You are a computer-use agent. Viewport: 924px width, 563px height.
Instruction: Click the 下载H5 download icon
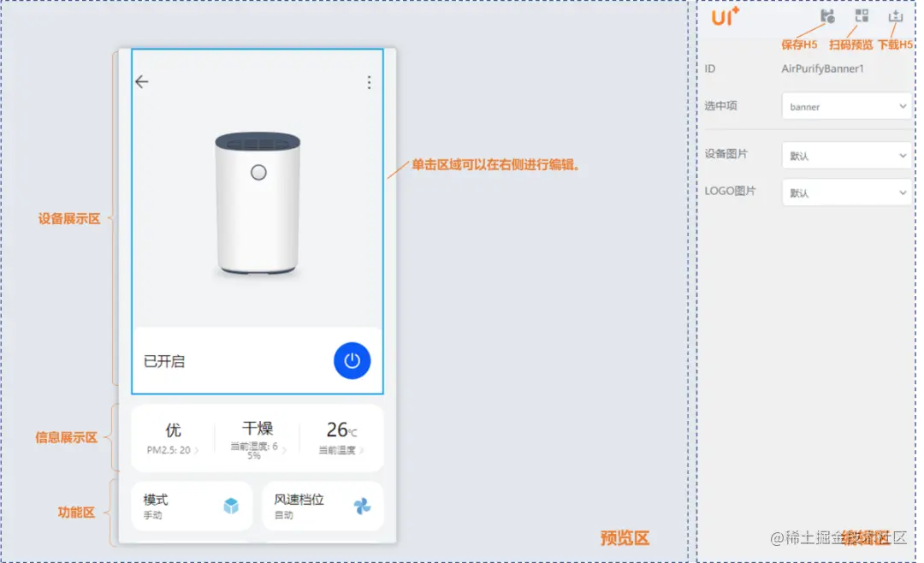896,15
